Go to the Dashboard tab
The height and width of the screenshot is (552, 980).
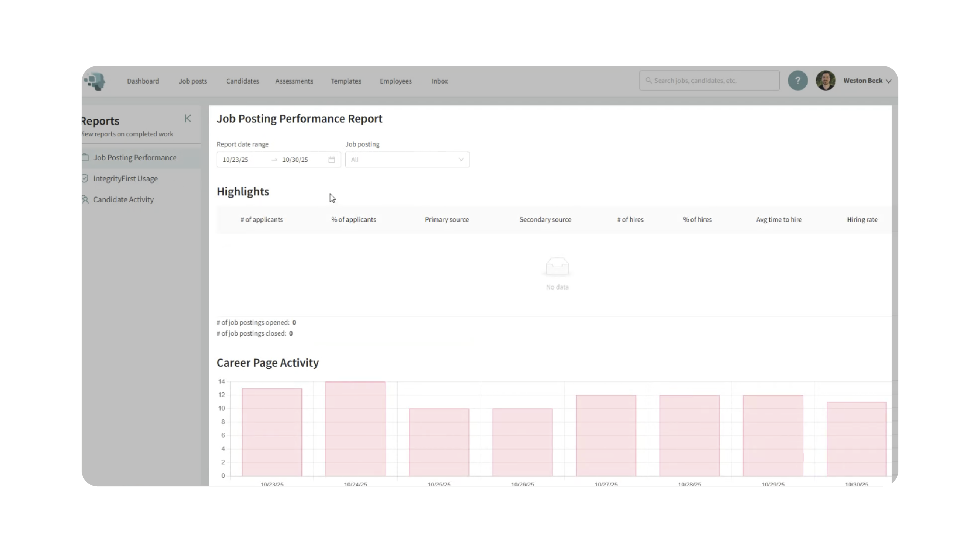(143, 81)
